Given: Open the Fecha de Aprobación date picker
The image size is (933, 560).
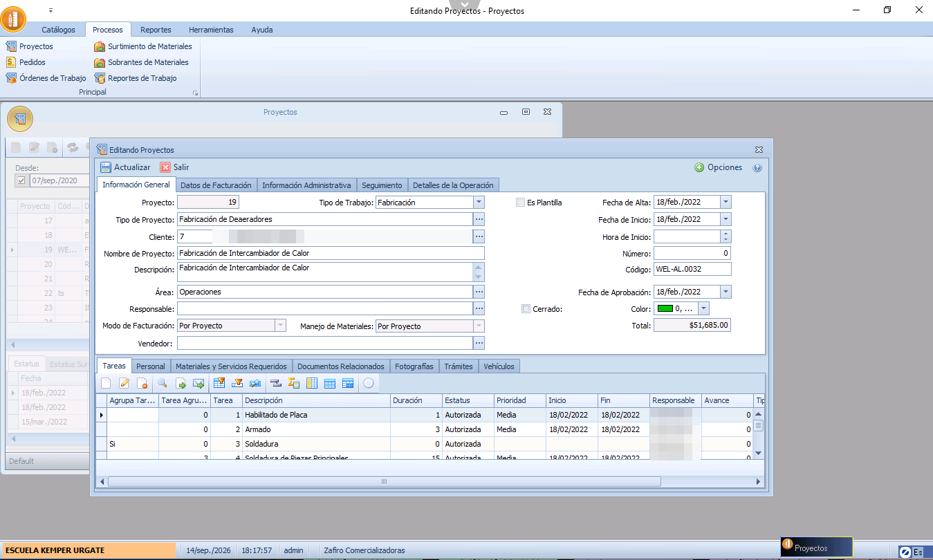Looking at the screenshot, I should click(x=726, y=292).
